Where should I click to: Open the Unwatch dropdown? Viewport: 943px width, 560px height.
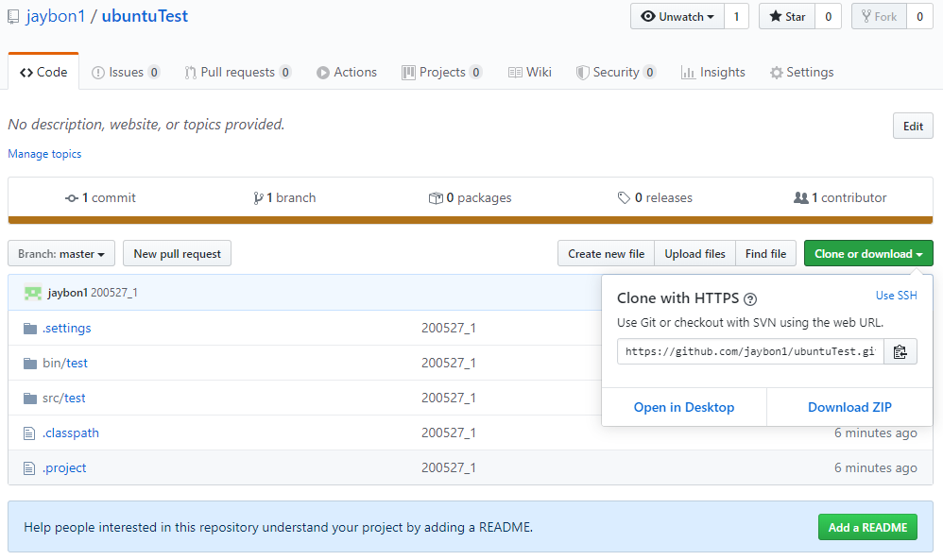677,17
